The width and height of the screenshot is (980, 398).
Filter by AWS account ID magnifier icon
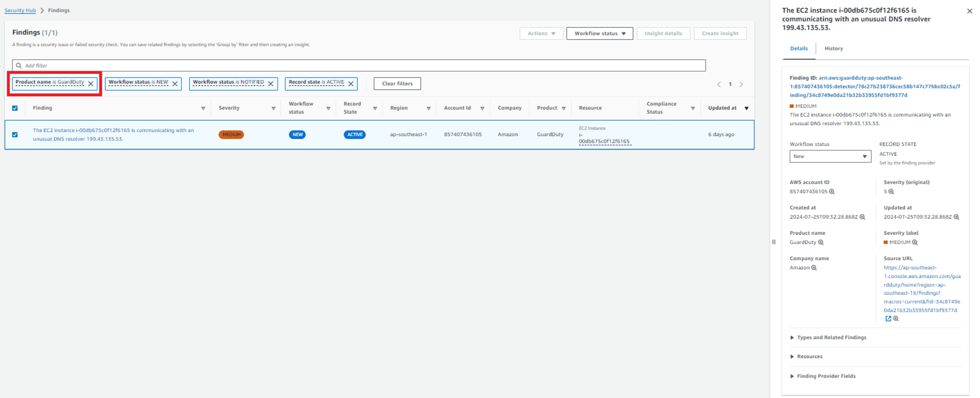tap(832, 192)
